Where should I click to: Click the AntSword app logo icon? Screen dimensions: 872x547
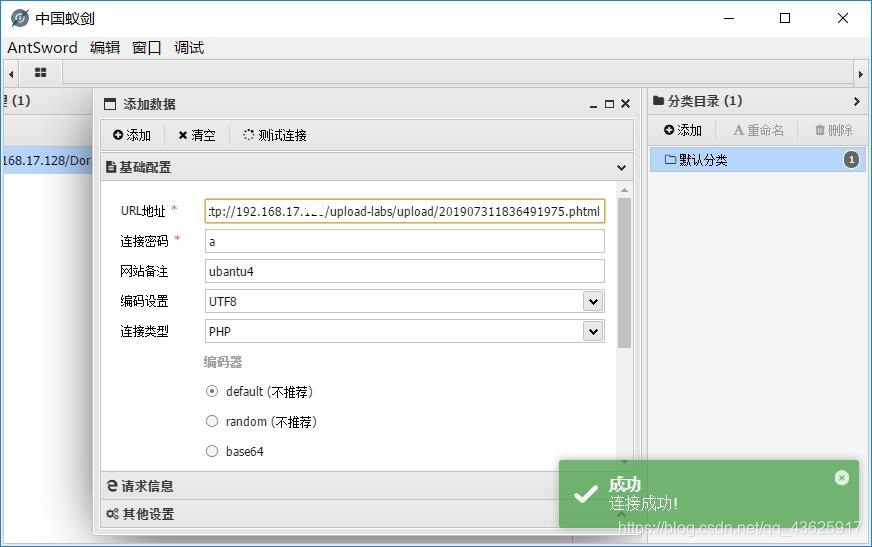click(20, 18)
